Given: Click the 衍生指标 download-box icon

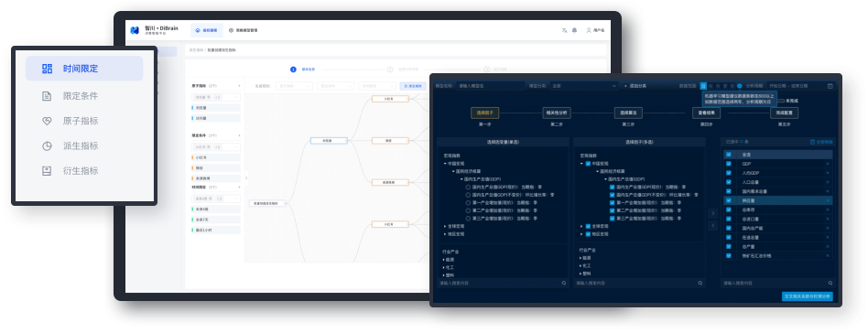Looking at the screenshot, I should point(47,171).
